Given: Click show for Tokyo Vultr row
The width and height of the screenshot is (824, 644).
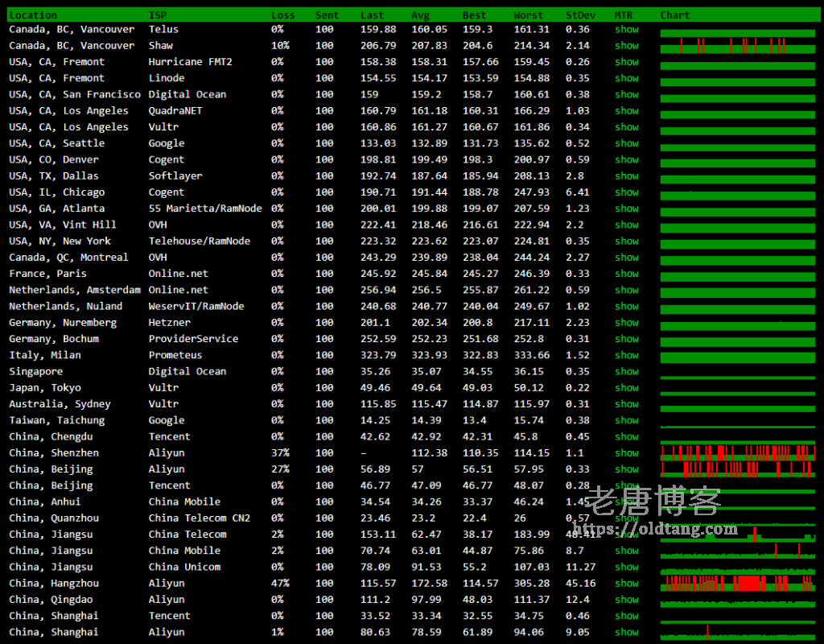Looking at the screenshot, I should click(x=626, y=388).
